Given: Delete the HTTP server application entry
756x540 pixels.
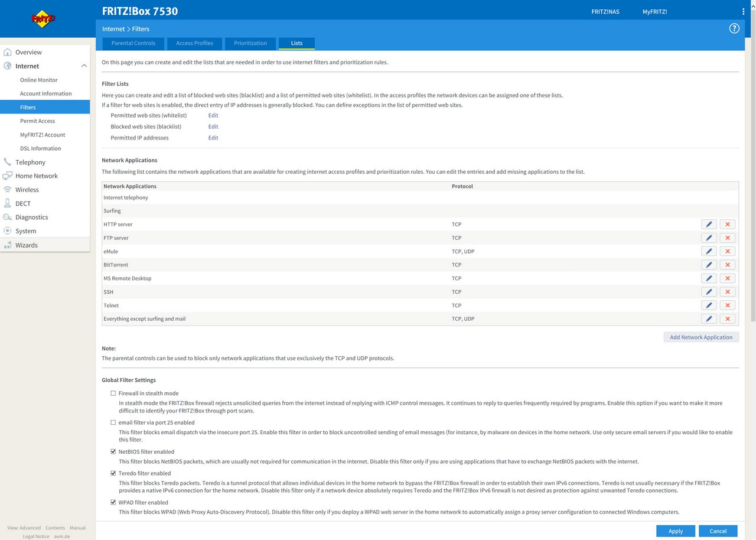Looking at the screenshot, I should [x=728, y=225].
